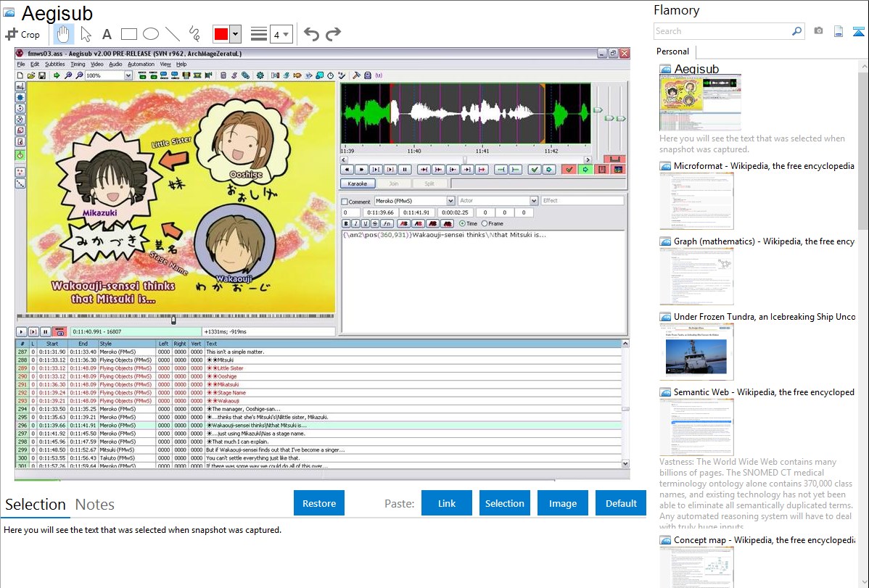
Task: Select the text annotation tool
Action: tap(107, 34)
